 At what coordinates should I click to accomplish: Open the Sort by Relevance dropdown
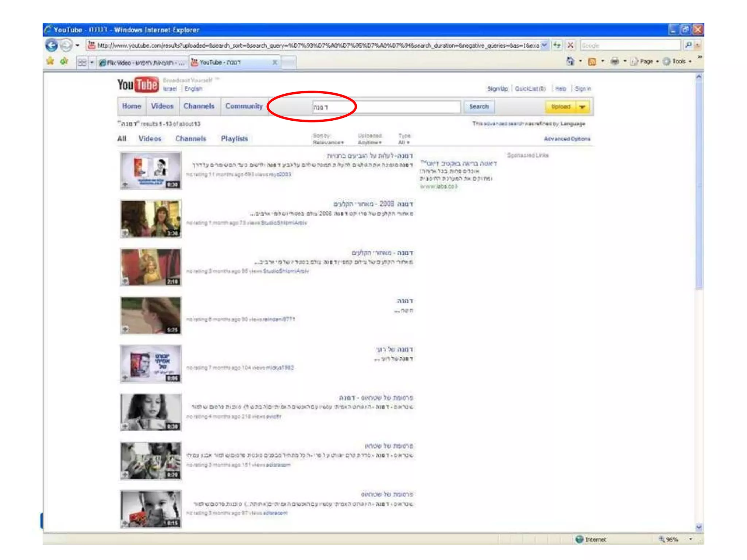[x=328, y=143]
